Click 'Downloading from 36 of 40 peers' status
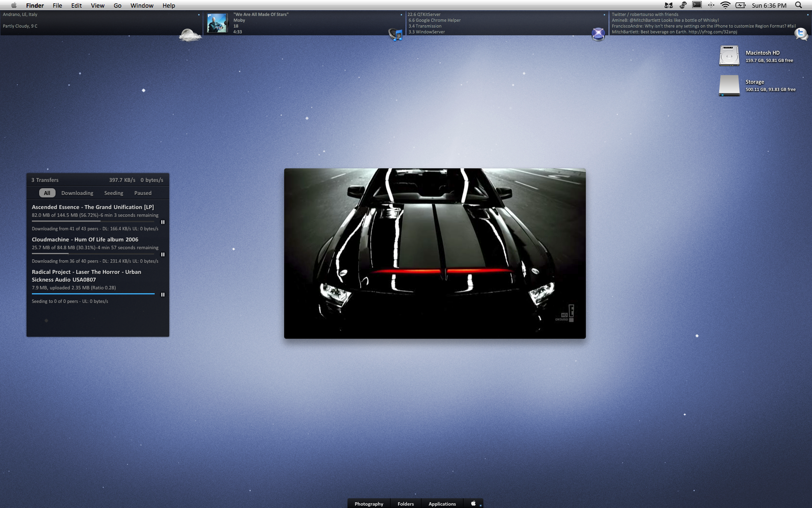 click(x=95, y=261)
